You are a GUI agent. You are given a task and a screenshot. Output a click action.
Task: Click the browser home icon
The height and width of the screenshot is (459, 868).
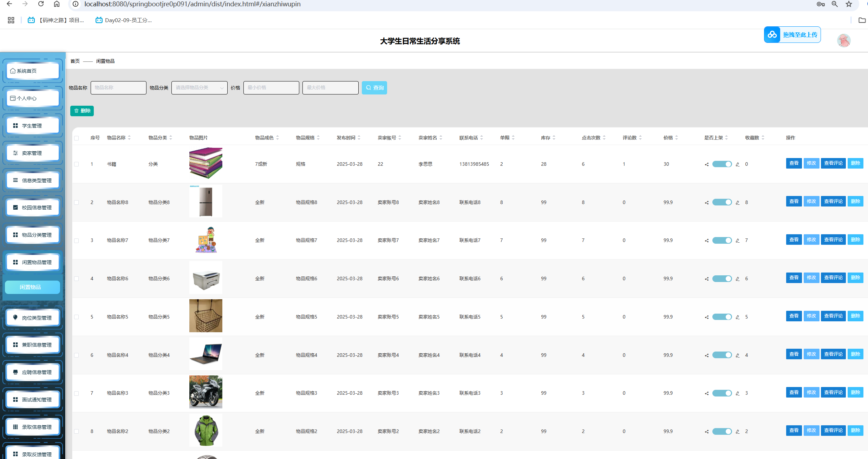click(57, 4)
